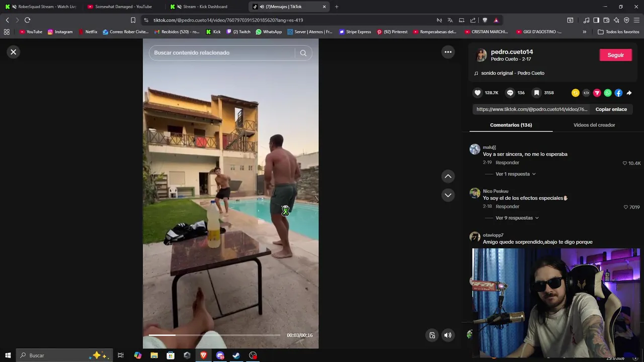Save video with the bookmark icon
Image resolution: width=644 pixels, height=362 pixels.
point(537,93)
